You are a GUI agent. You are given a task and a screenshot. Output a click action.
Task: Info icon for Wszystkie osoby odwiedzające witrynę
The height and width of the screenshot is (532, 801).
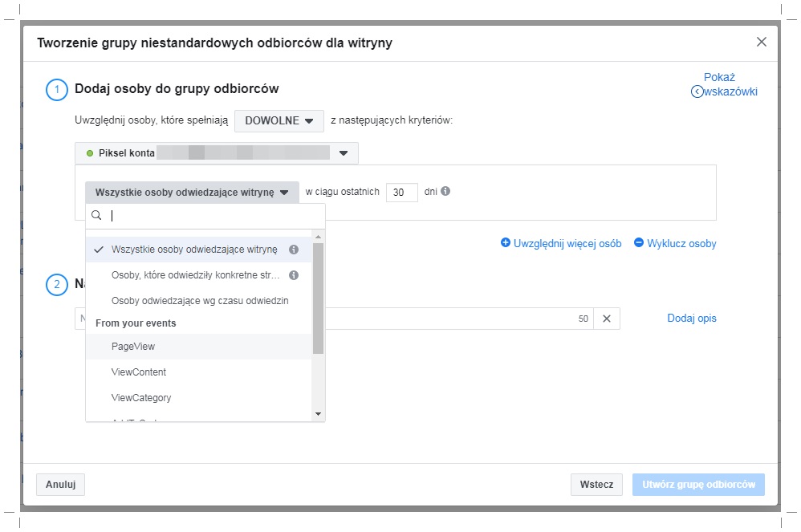pos(294,250)
